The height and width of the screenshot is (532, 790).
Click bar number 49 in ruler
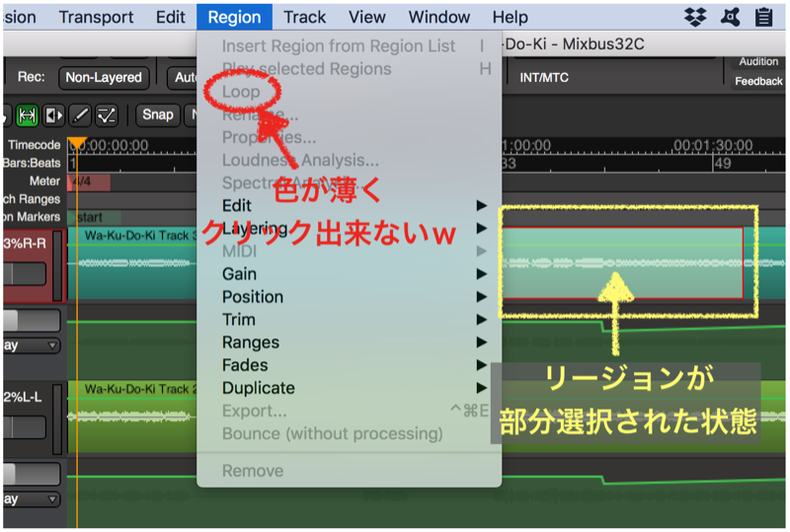(723, 163)
